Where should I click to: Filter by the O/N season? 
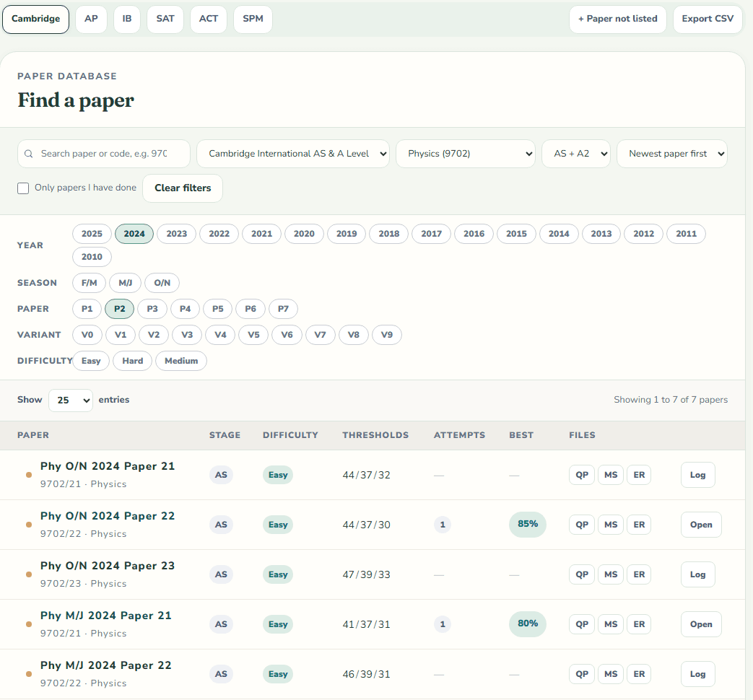pyautogui.click(x=162, y=283)
